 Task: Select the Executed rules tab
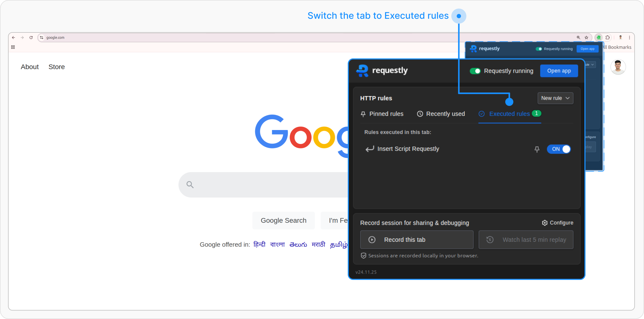(x=509, y=114)
